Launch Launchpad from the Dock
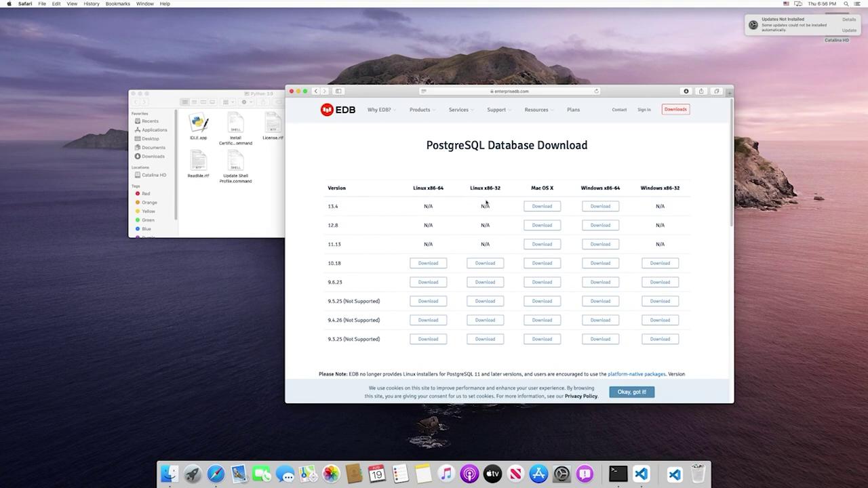The width and height of the screenshot is (868, 488). click(193, 474)
